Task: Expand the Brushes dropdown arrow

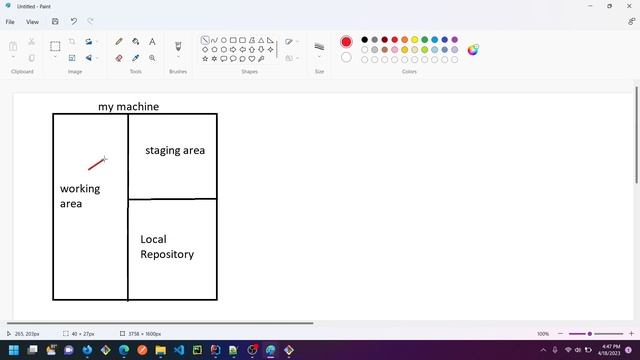Action: tap(178, 57)
